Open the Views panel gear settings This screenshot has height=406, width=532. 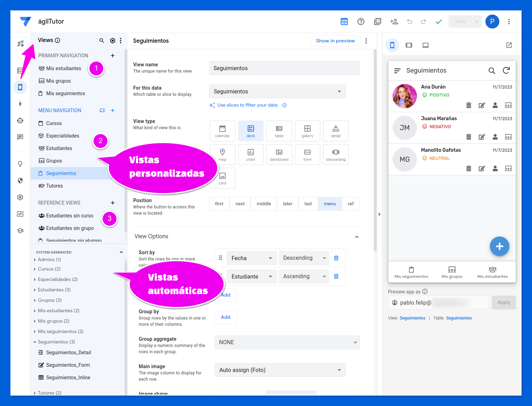pos(113,41)
